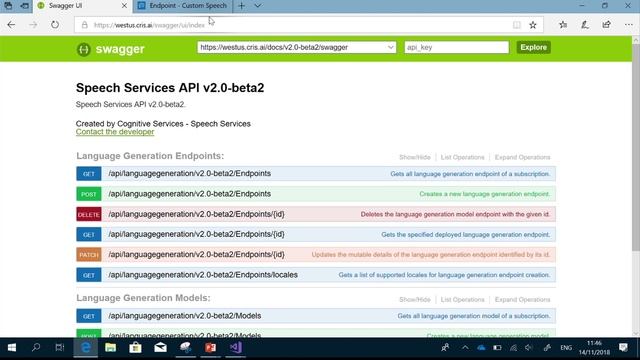640x360 pixels.
Task: Open File Explorer from the taskbar
Action: pos(111,348)
